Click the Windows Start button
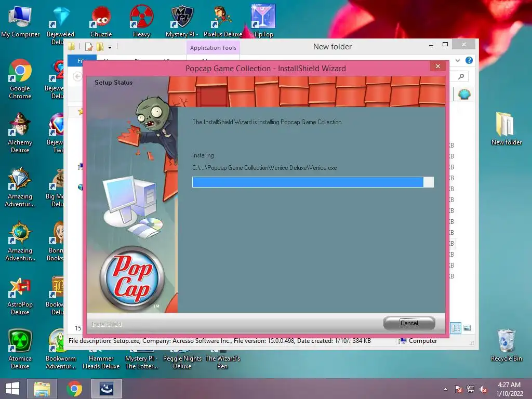 click(x=12, y=389)
